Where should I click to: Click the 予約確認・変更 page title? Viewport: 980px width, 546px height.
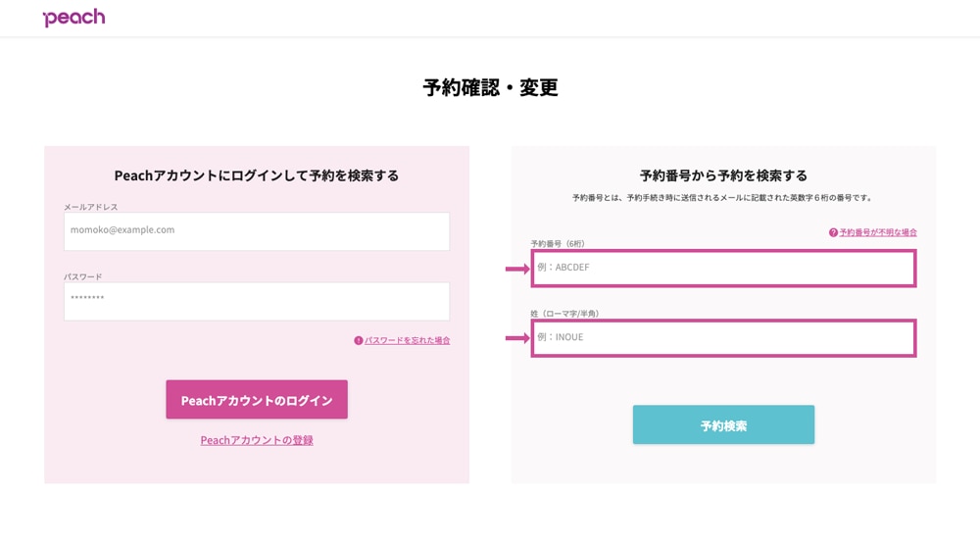490,87
